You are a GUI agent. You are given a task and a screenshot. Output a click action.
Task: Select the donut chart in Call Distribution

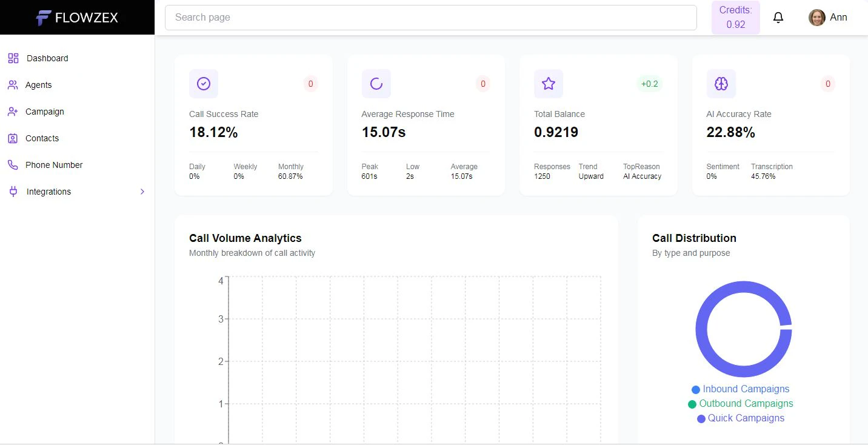pos(744,329)
